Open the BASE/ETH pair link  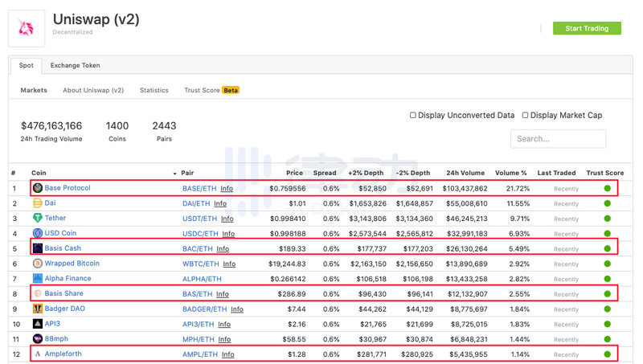[x=199, y=189]
